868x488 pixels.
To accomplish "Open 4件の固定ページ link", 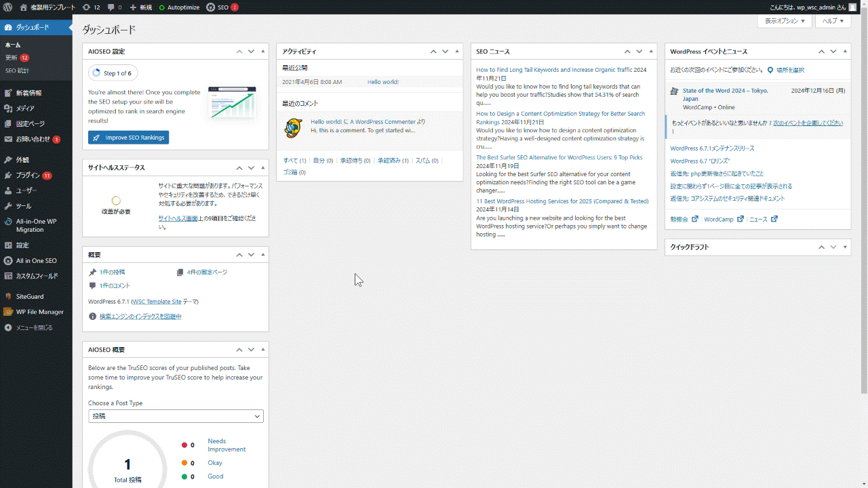I will click(207, 272).
